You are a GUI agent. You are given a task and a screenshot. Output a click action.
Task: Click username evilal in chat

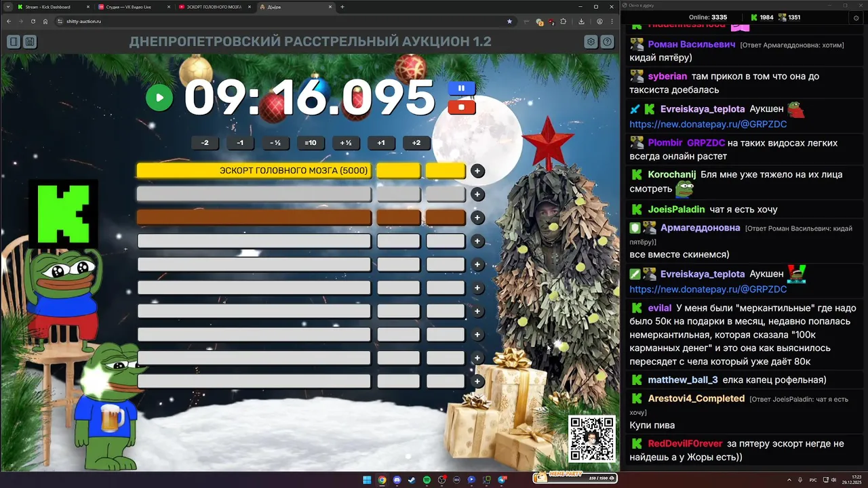[660, 308]
